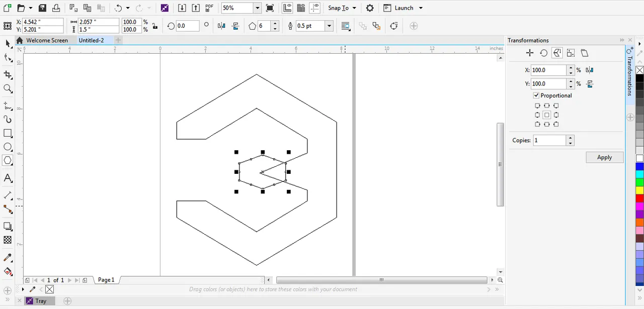Image resolution: width=644 pixels, height=309 pixels.
Task: Toggle Show grid button
Action: 301,8
